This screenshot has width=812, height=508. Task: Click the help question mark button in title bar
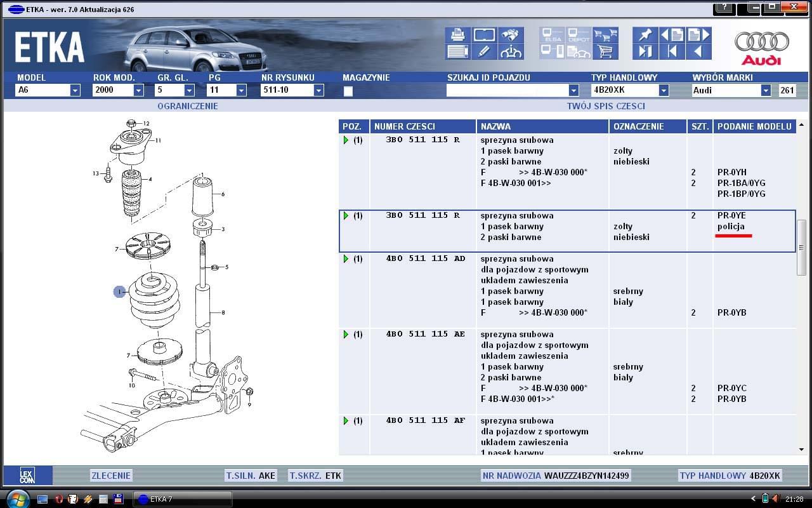(726, 7)
